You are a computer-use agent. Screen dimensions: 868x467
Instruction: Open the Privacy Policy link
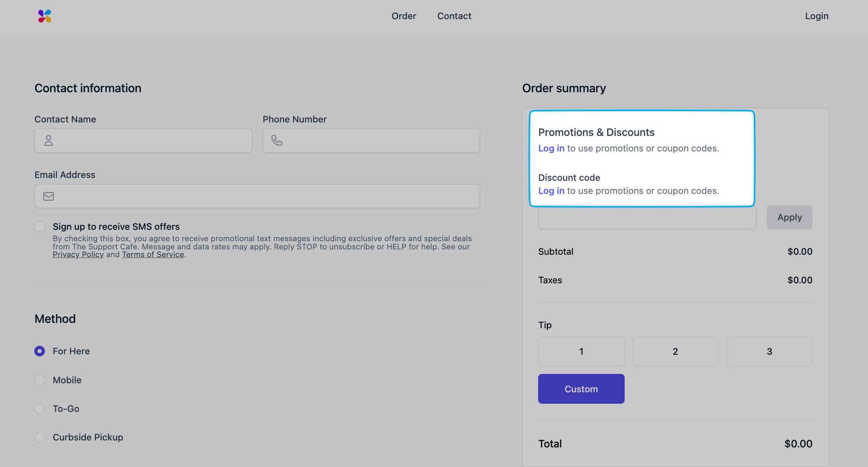pyautogui.click(x=78, y=255)
